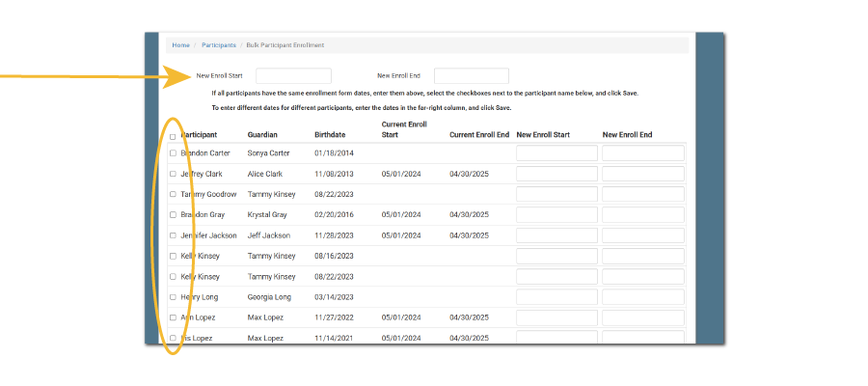Click New Enroll End field for Ann Lopez

[x=642, y=317]
